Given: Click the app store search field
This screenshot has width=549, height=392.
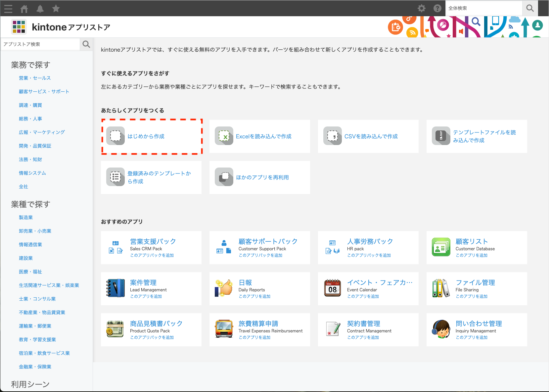Looking at the screenshot, I should 40,44.
